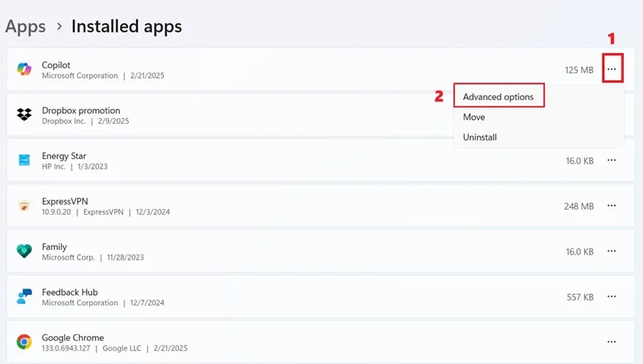The height and width of the screenshot is (364, 643).
Task: Select Uninstall in the context menu
Action: 480,137
